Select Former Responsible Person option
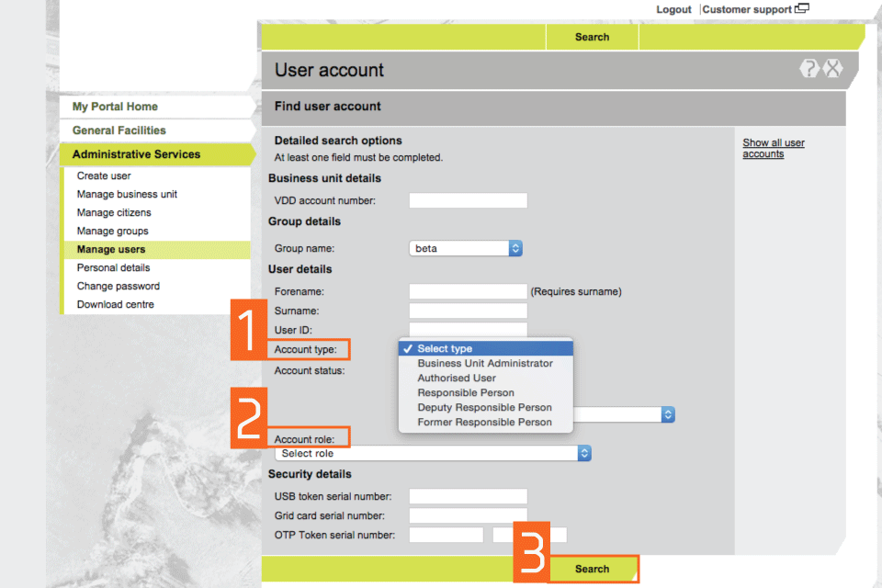This screenshot has height=588, width=882. [x=484, y=422]
